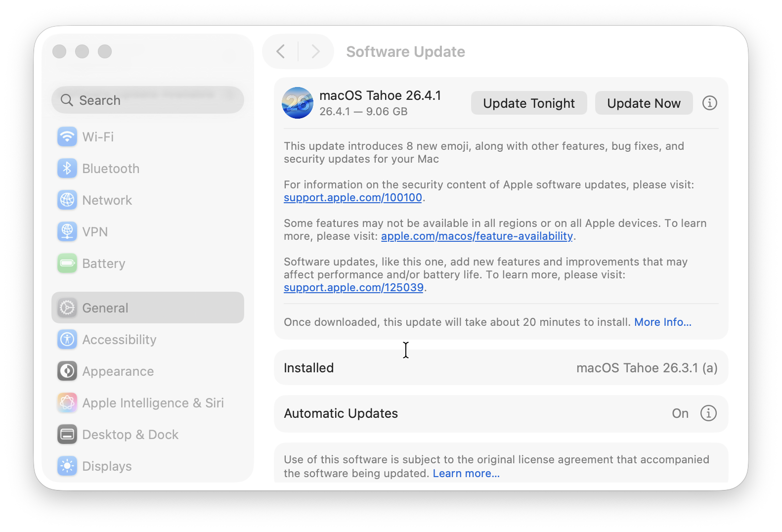
Task: Open apple.com/macos/feature-availability link
Action: coord(477,236)
